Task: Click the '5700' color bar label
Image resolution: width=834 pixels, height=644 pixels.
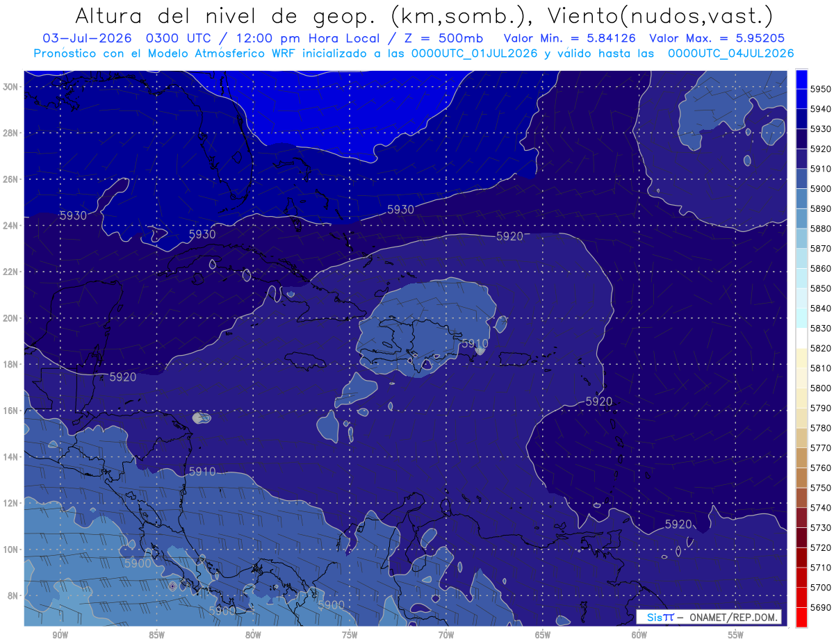Action: coord(821,587)
